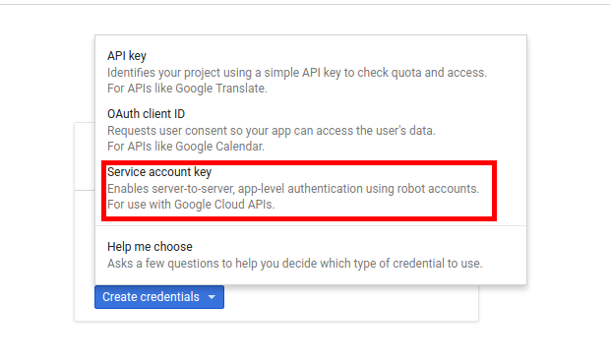This screenshot has height=364, width=610.
Task: Select the API key option
Action: (311, 72)
